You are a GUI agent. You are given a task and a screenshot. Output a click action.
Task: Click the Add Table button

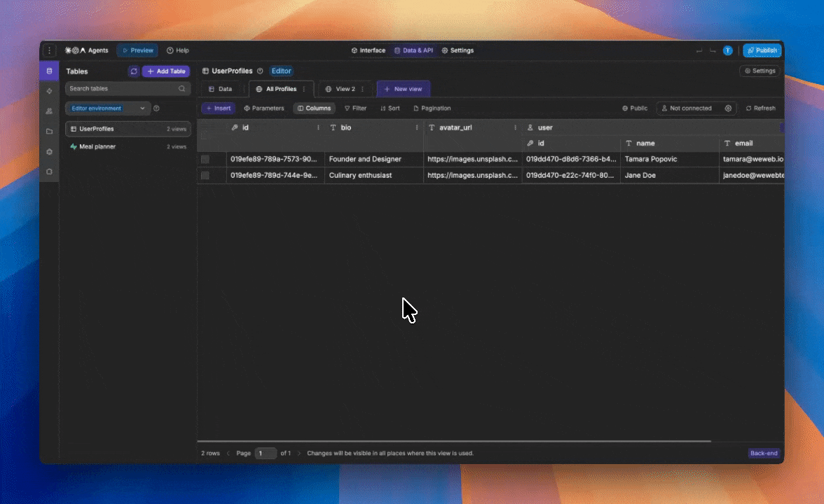click(166, 71)
